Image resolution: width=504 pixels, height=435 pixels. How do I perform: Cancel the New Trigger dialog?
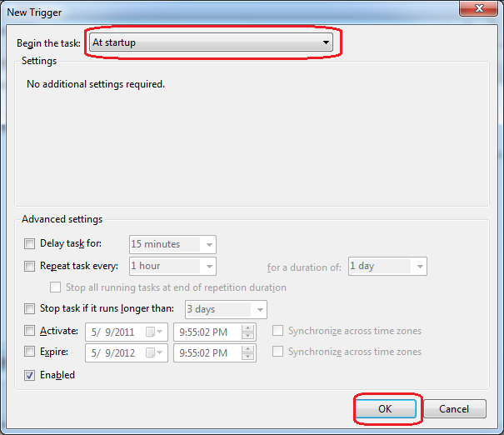(x=455, y=408)
